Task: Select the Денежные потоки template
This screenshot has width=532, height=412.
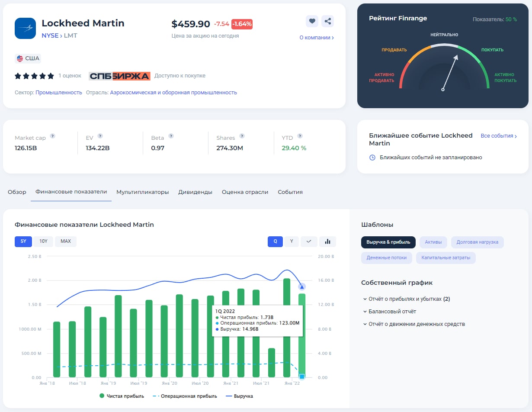Action: click(387, 258)
